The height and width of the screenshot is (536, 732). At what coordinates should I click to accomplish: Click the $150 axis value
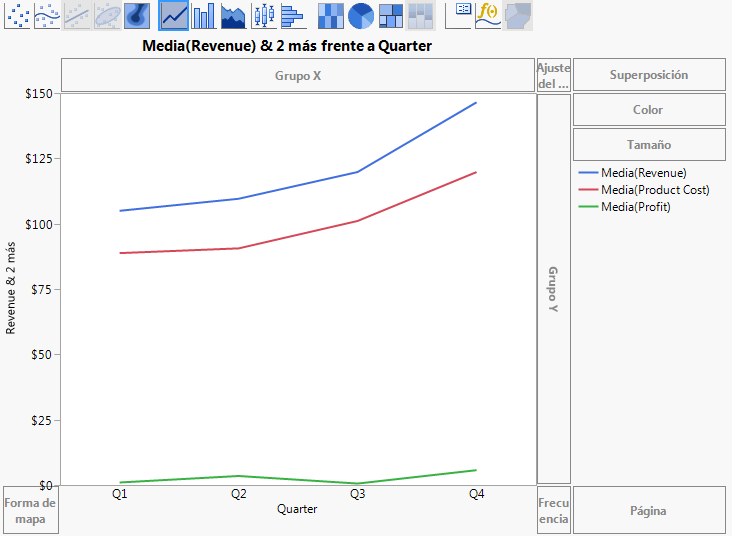pos(39,94)
